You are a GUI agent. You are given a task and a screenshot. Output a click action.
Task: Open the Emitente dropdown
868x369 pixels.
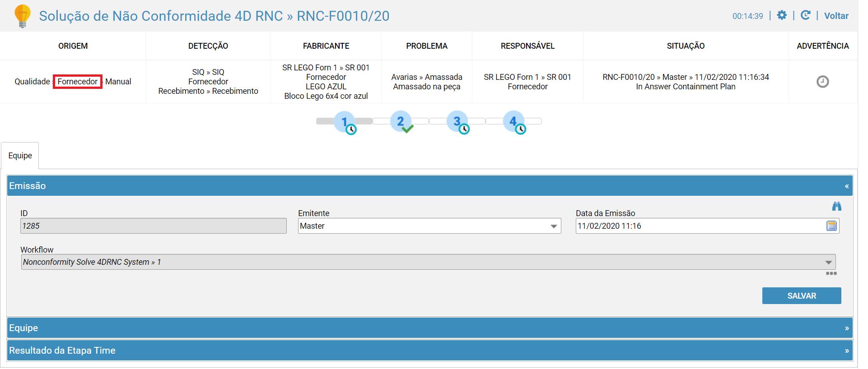[x=429, y=226]
